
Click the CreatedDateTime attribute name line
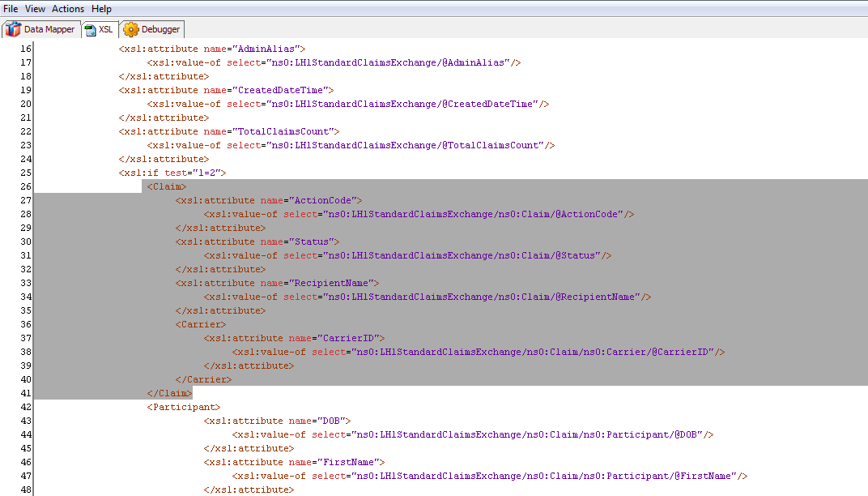(x=227, y=90)
